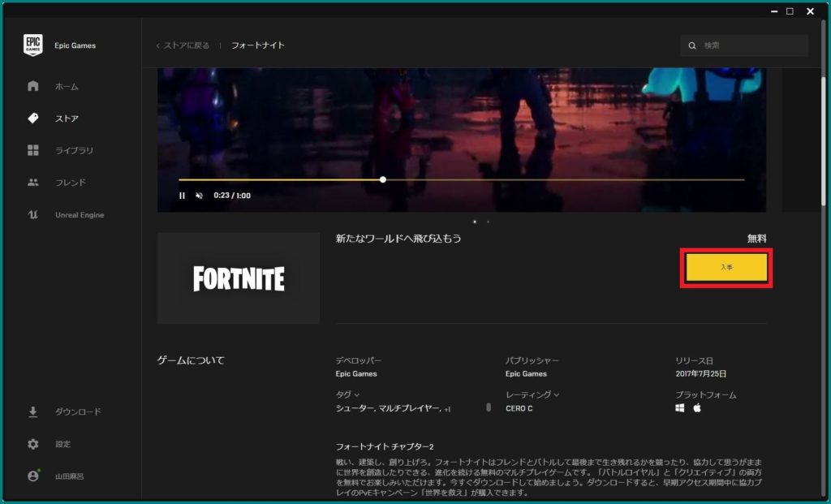The height and width of the screenshot is (504, 831).
Task: Go to the Unreal Engine sidebar icon
Action: (x=32, y=214)
